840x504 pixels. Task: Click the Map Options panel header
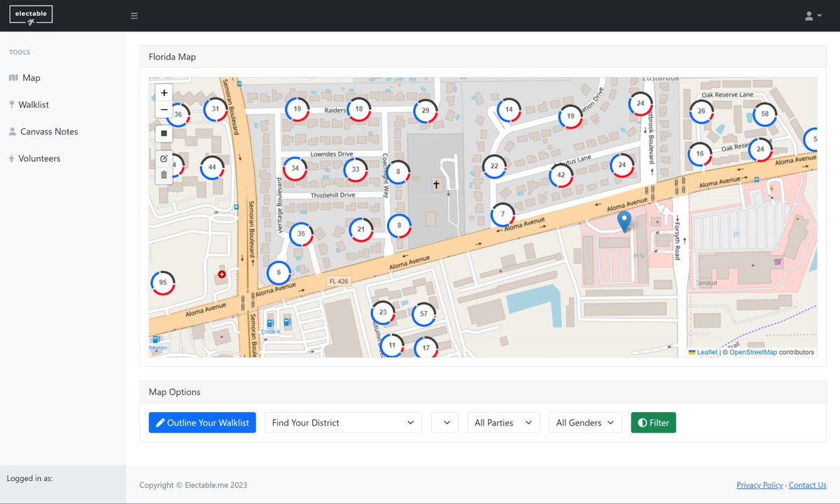483,392
